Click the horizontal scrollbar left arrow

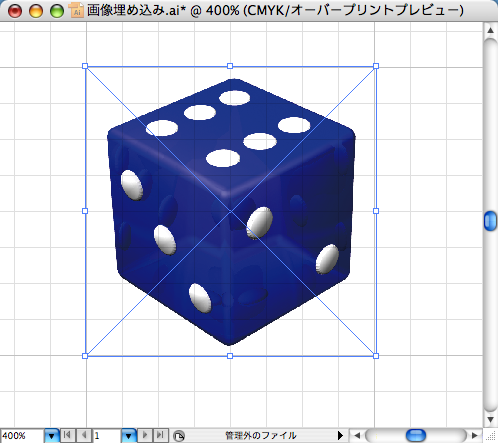click(357, 435)
